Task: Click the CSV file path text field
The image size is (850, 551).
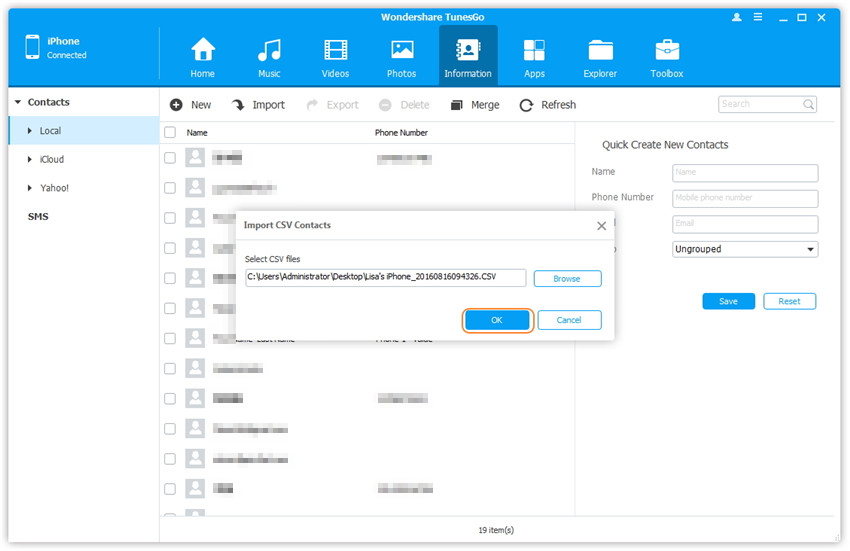Action: [385, 278]
